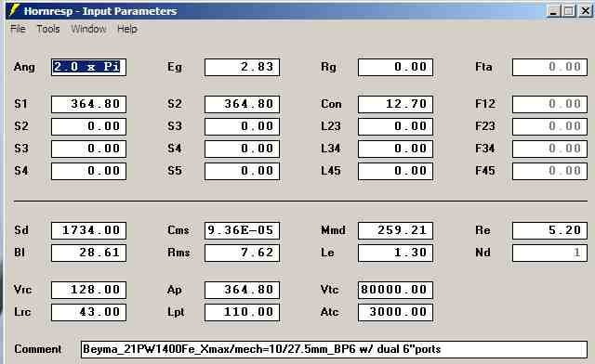Click the Hornresp lightning icon in title bar
Screen dimensions: 595x364
point(14,10)
